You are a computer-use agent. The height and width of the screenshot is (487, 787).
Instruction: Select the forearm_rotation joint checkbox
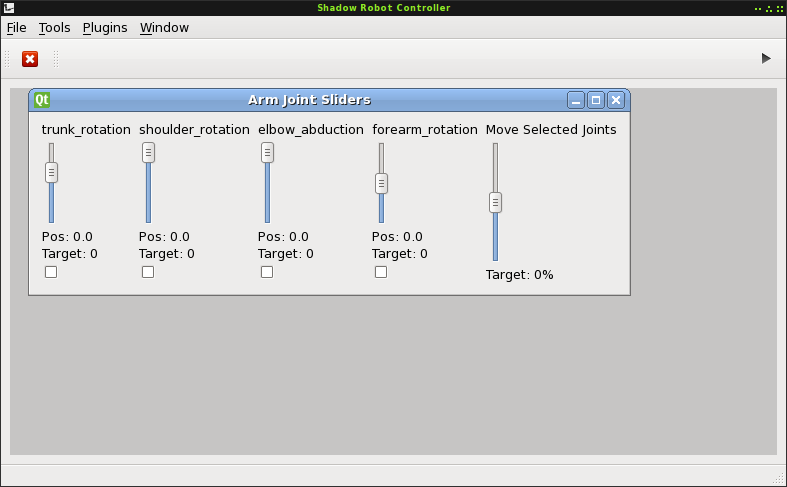381,272
